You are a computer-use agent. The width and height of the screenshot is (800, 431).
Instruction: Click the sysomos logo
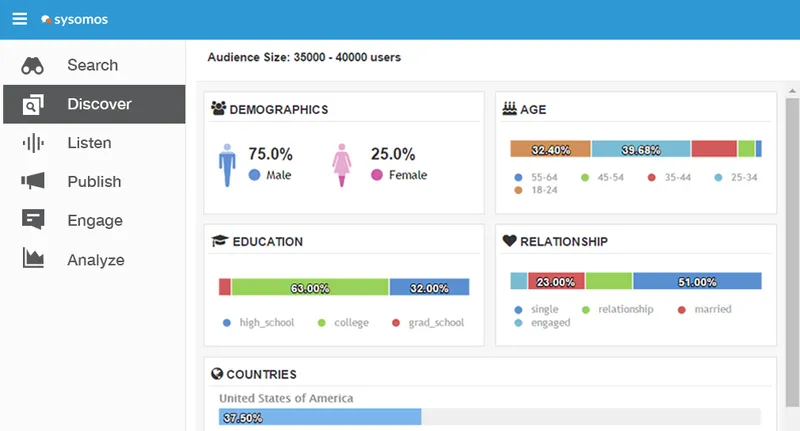(x=74, y=19)
